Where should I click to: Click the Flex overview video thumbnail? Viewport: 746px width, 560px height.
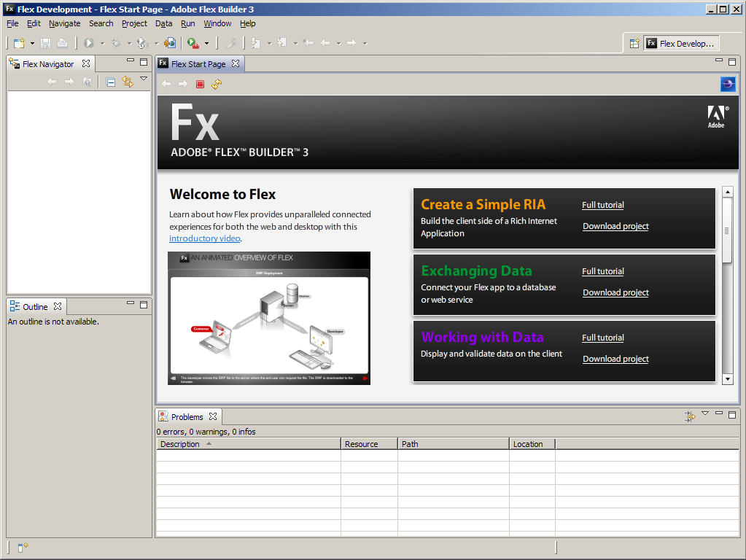coord(269,318)
